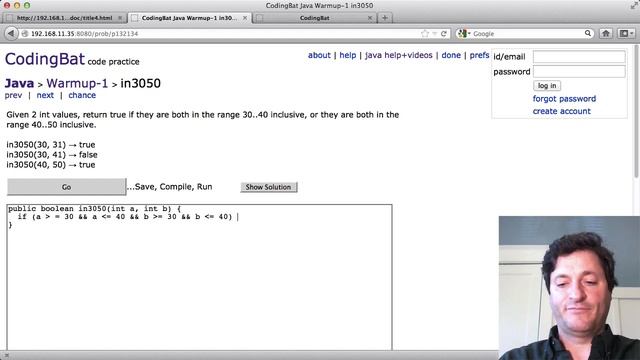Go to prev problem link

[x=13, y=95]
